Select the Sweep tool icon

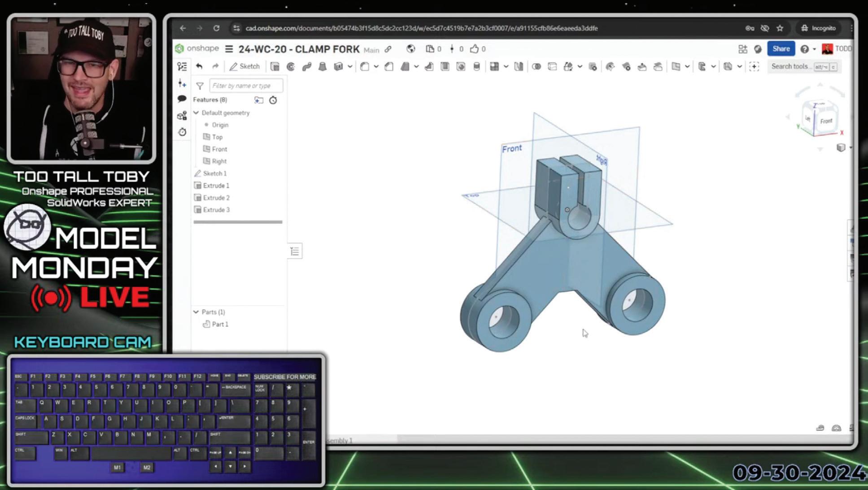307,66
